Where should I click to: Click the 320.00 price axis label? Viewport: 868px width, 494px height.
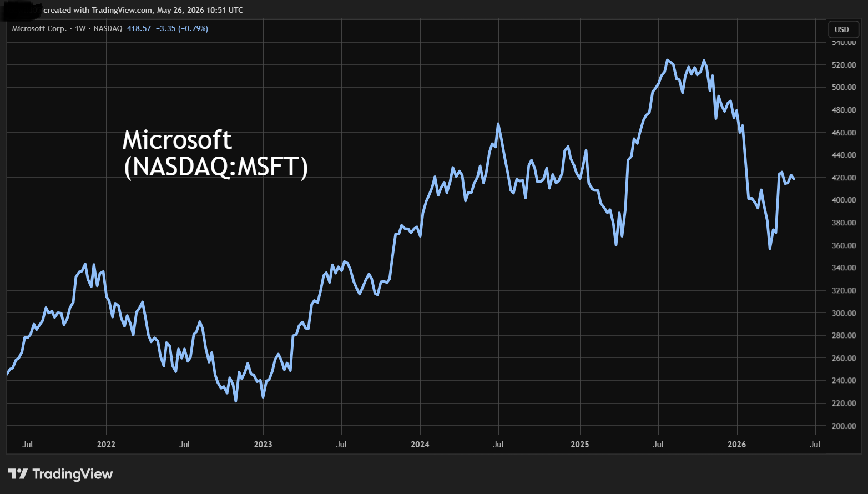[x=844, y=290]
